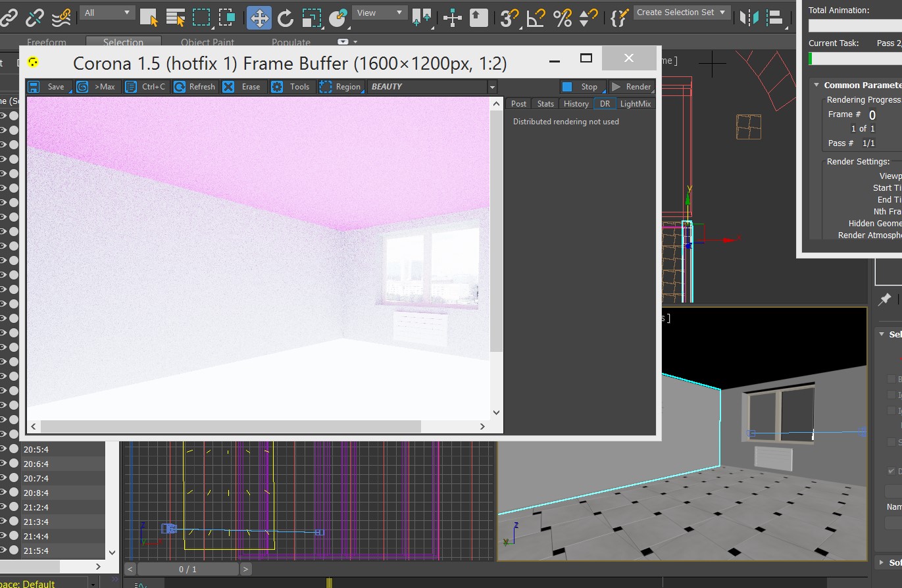This screenshot has width=902, height=588.
Task: Hide the 20:5:4 object via eye icon
Action: [x=3, y=449]
